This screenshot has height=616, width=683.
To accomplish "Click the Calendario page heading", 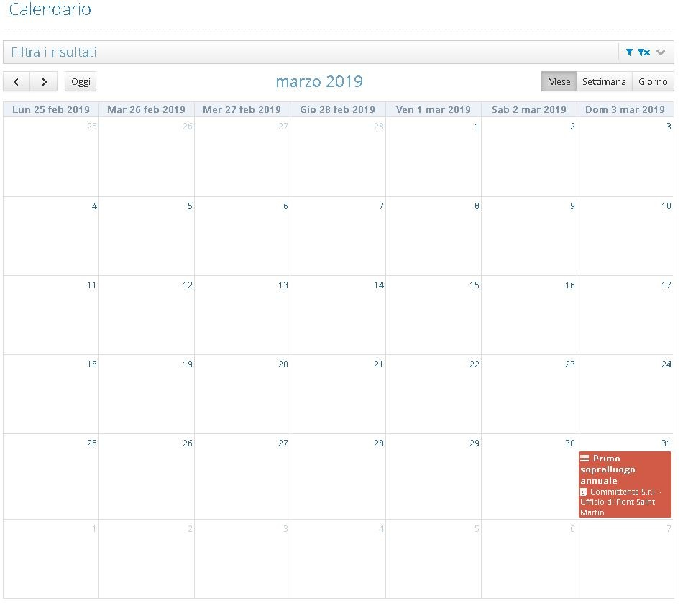I will coord(50,9).
